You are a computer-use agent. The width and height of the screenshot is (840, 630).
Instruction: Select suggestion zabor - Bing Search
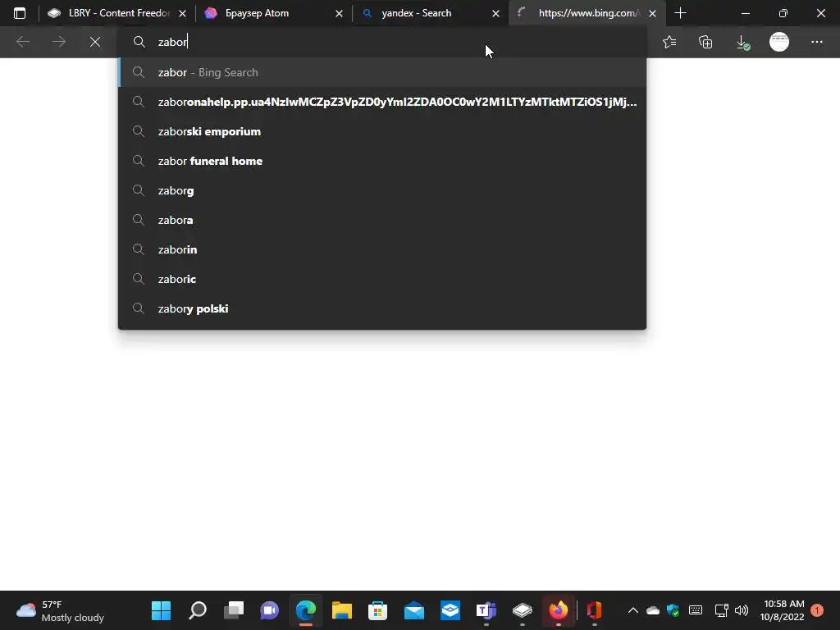click(x=382, y=72)
